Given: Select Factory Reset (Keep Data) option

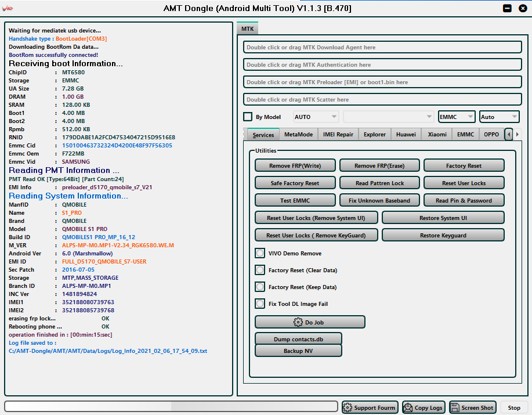Looking at the screenshot, I should (260, 287).
